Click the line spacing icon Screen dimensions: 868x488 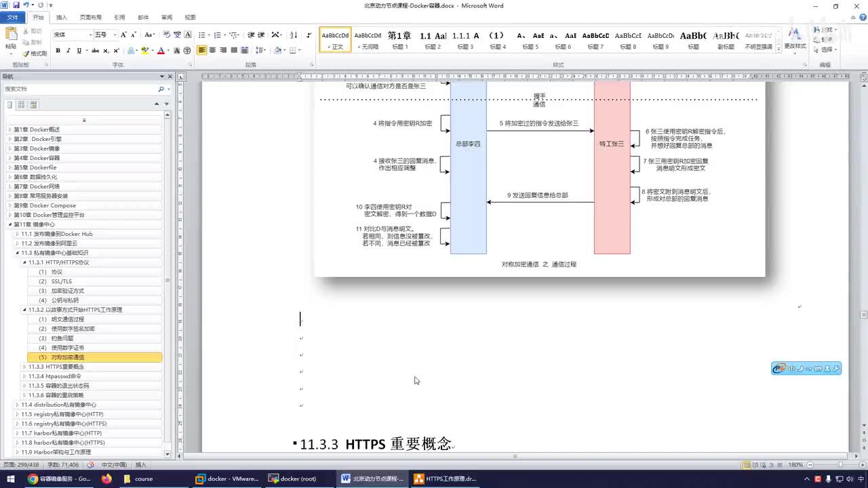click(260, 51)
